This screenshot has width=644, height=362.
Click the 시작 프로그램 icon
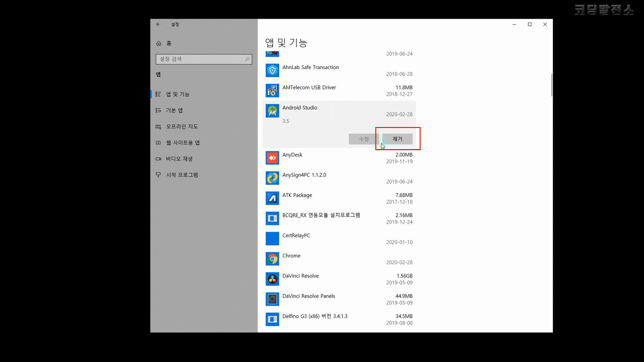pos(158,175)
